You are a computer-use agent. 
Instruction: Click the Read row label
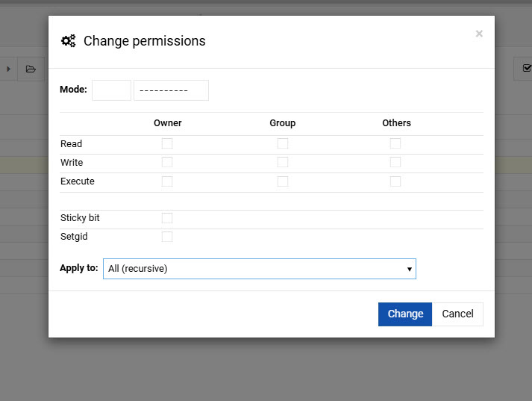[x=71, y=143]
